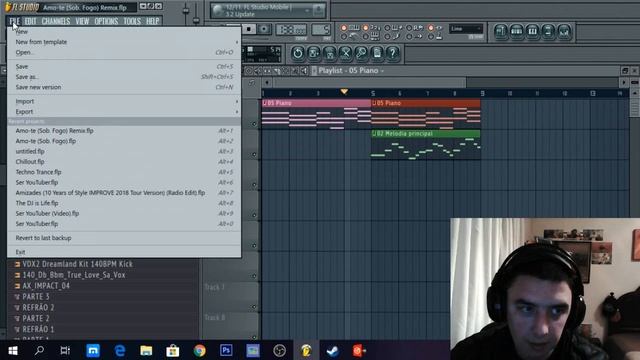Open recent project Amo-te (Sob. Fogo).flp
The width and height of the screenshot is (640, 360).
tap(124, 141)
